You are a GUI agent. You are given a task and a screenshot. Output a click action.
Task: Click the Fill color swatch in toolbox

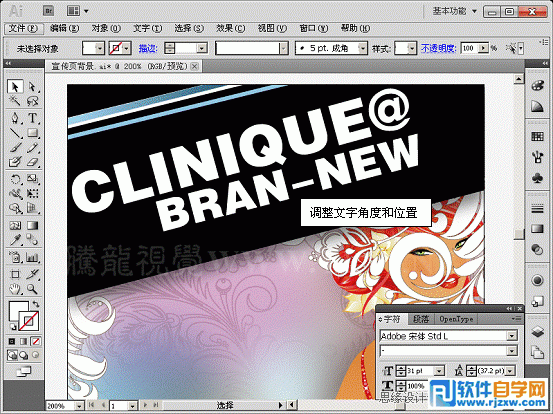coord(18,311)
